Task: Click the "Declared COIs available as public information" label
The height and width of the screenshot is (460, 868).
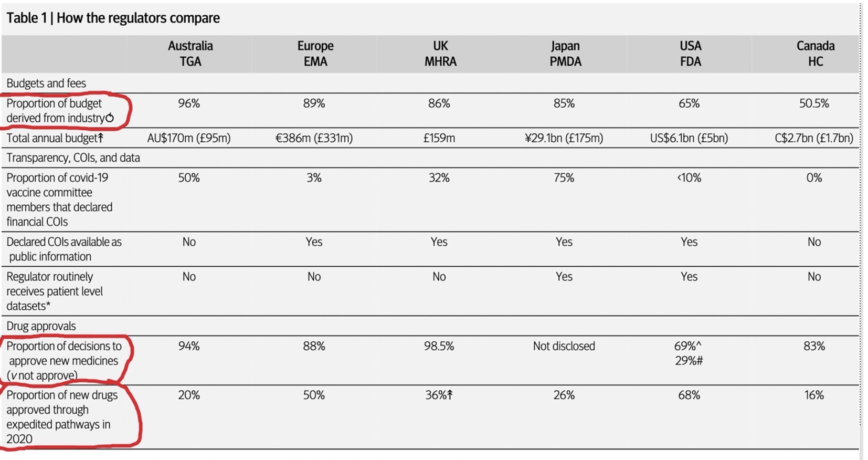Action: coord(64,249)
